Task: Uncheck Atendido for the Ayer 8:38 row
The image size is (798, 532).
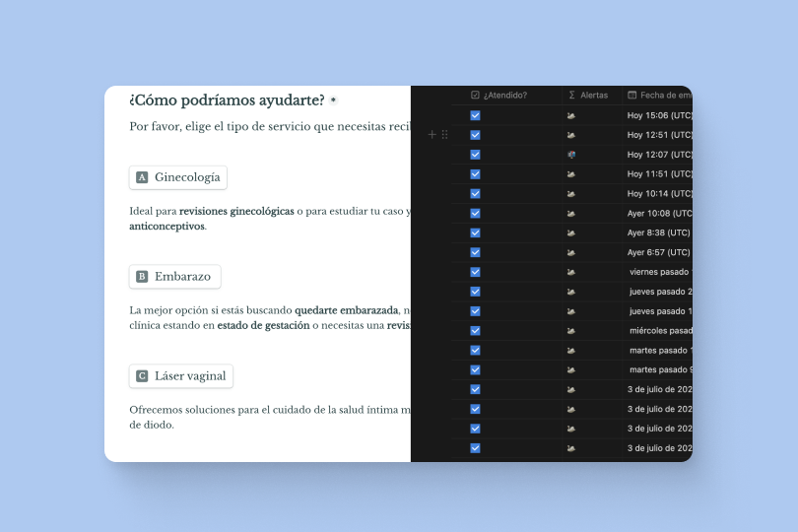Action: (x=475, y=233)
